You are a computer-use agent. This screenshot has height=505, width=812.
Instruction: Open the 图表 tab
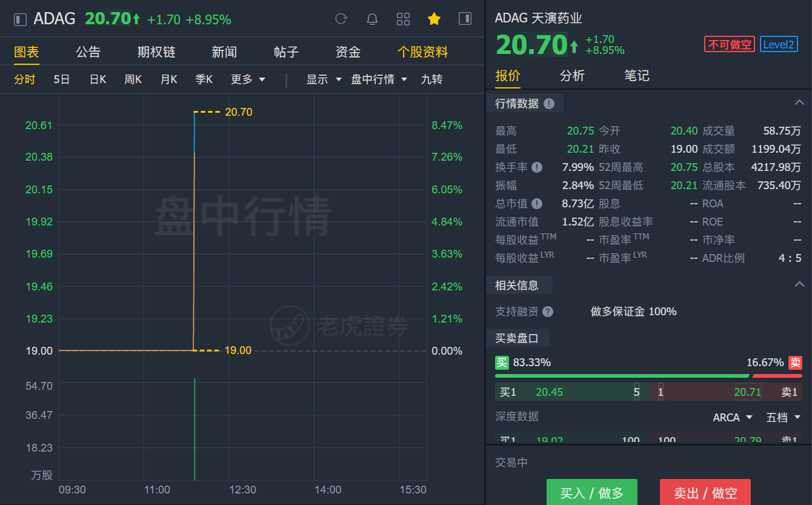click(x=27, y=52)
